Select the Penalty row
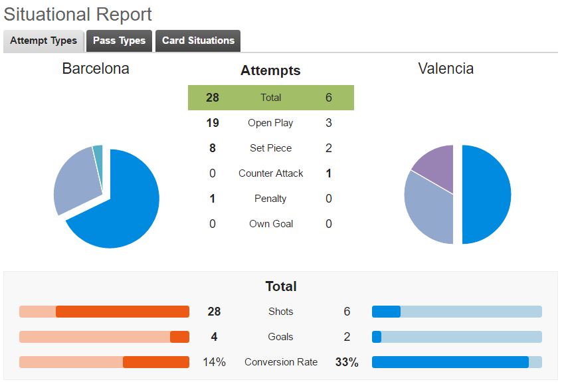Screen dimensions: 566x392 coord(271,199)
